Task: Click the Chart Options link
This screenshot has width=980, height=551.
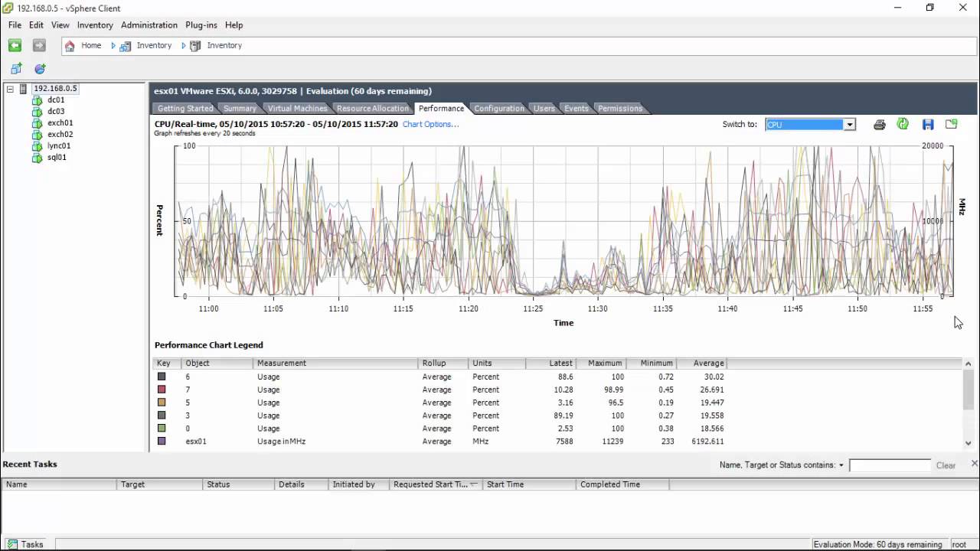Action: (430, 124)
